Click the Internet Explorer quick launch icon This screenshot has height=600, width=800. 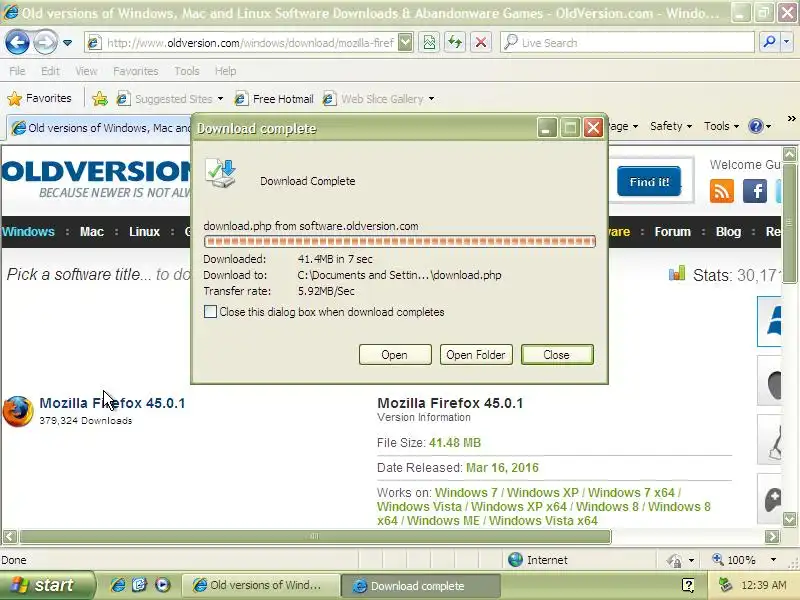[118, 585]
